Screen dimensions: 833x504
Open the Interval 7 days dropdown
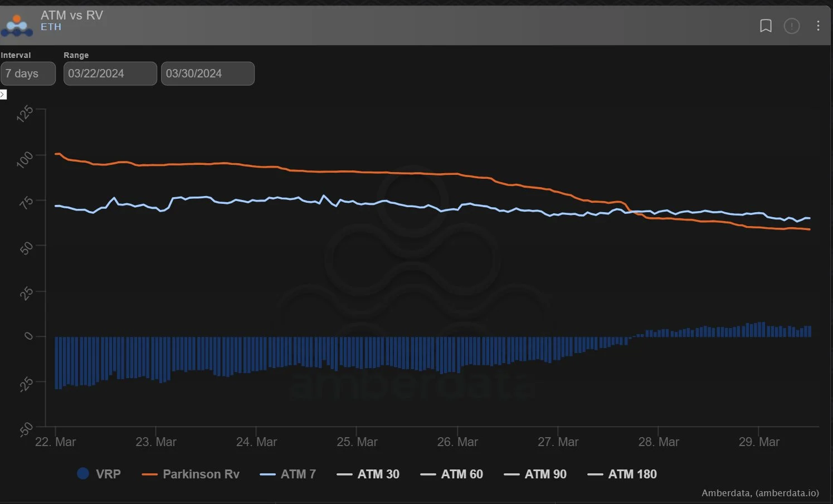pos(28,74)
